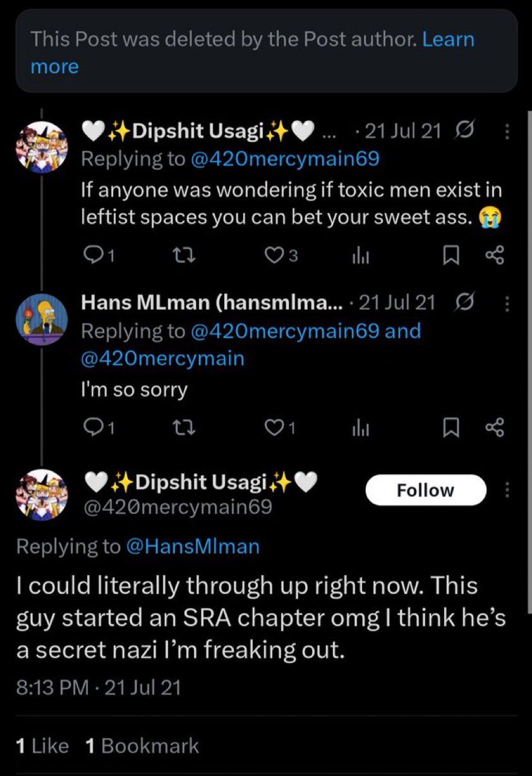Bookmark Hans MLman's "I'm so sorry" post
The image size is (532, 776).
click(449, 426)
